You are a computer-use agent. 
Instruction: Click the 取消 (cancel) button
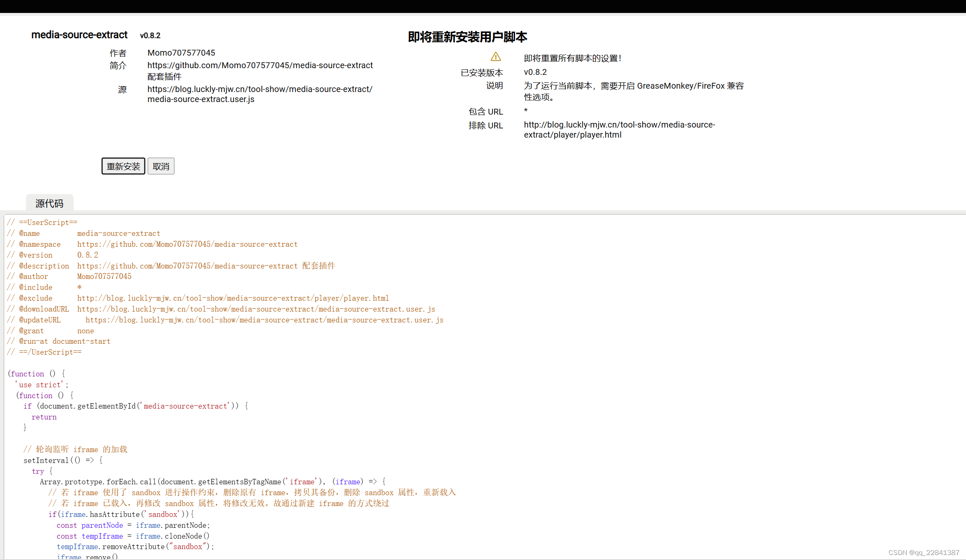[x=161, y=166]
